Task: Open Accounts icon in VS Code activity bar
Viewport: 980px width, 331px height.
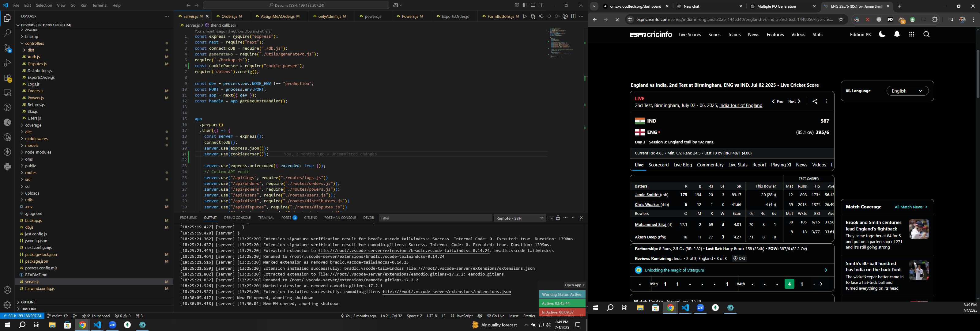Action: tap(7, 290)
